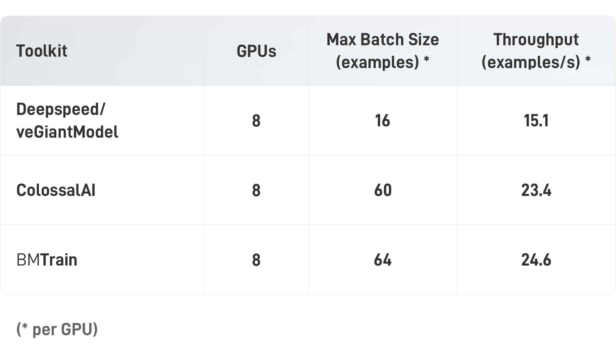616x364 pixels.
Task: Click the GPUs value in ColossalAI row
Action: (x=256, y=191)
